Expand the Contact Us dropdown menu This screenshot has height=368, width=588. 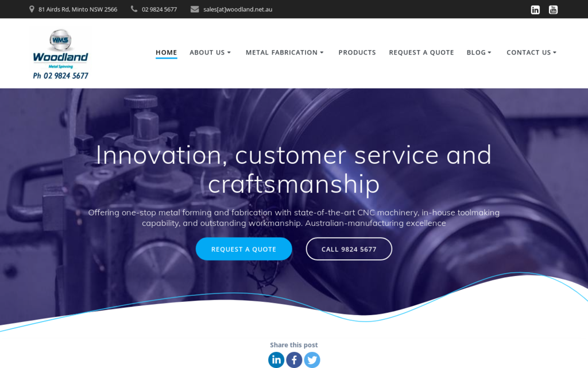click(531, 52)
